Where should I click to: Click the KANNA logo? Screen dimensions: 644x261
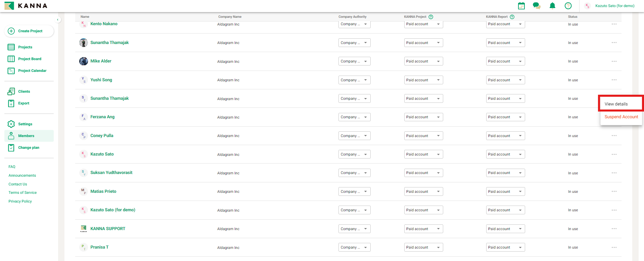(26, 6)
